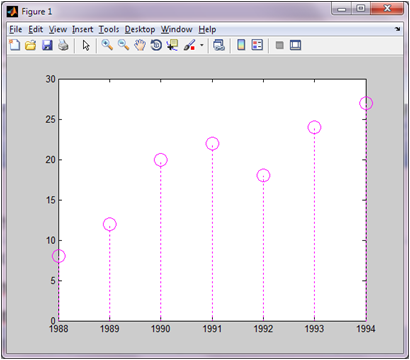Click x-axis label 1991
This screenshot has height=360, width=410.
coord(212,329)
